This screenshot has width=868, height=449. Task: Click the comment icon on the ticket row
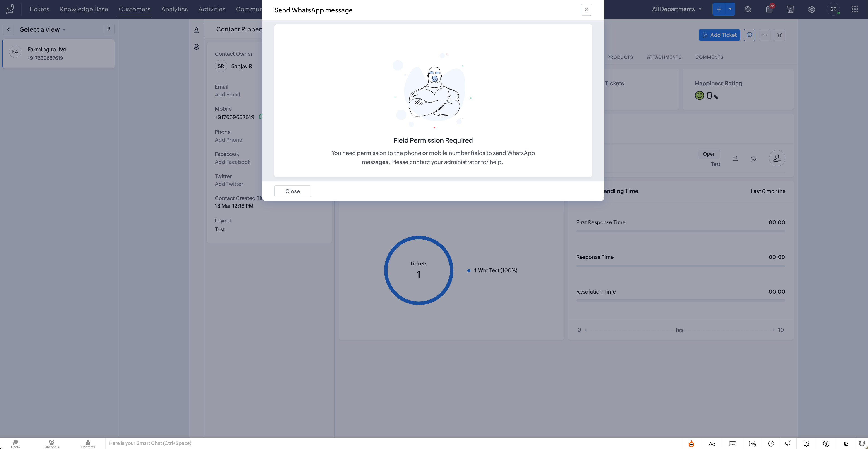pos(753,159)
